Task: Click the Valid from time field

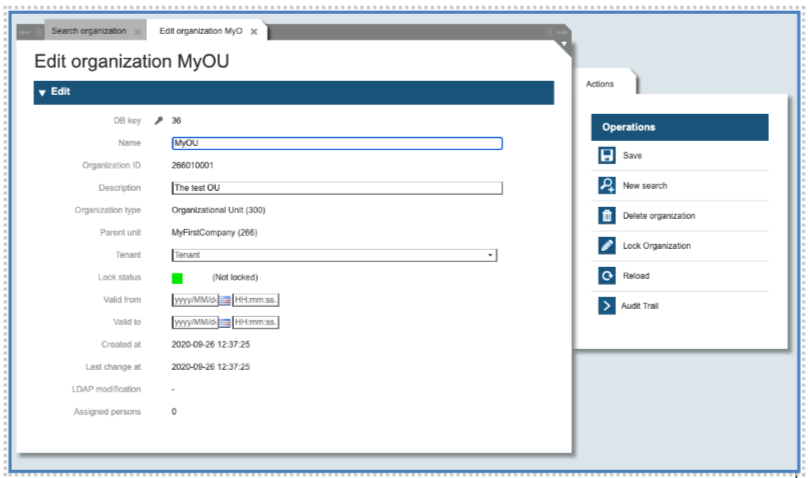Action: 256,300
